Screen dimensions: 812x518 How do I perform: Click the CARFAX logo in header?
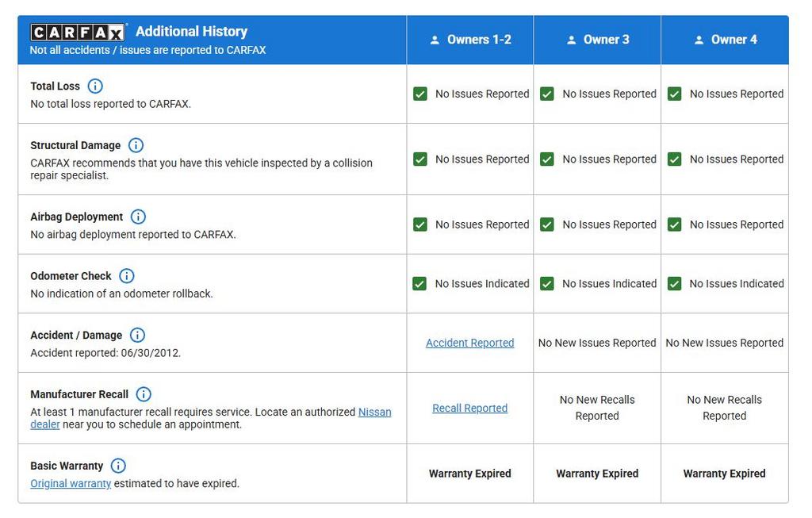pos(78,32)
